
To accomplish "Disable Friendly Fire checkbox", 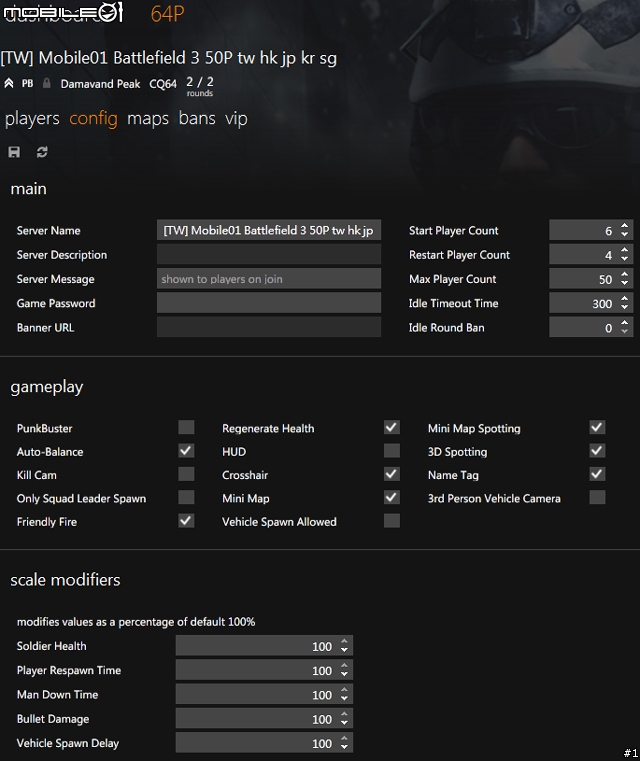I will coord(186,521).
